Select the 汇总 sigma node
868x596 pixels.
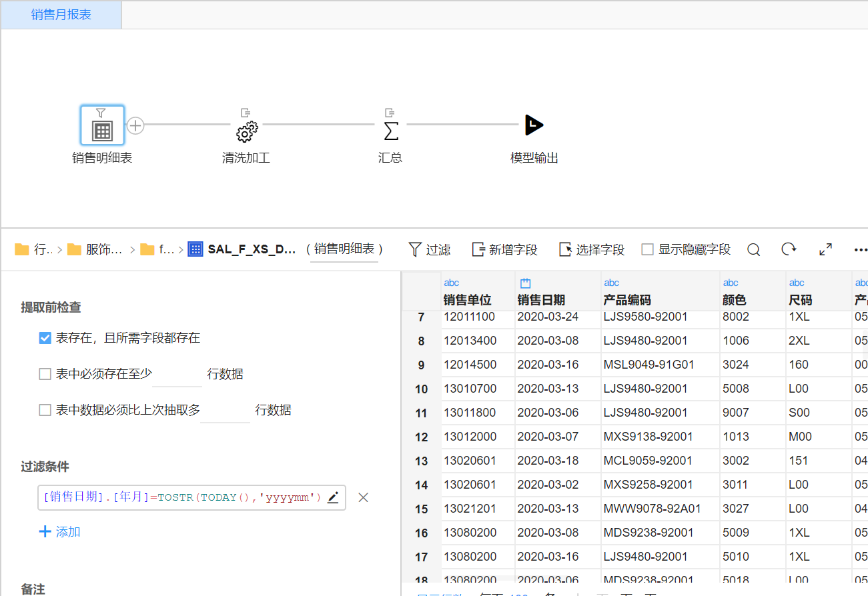point(391,131)
